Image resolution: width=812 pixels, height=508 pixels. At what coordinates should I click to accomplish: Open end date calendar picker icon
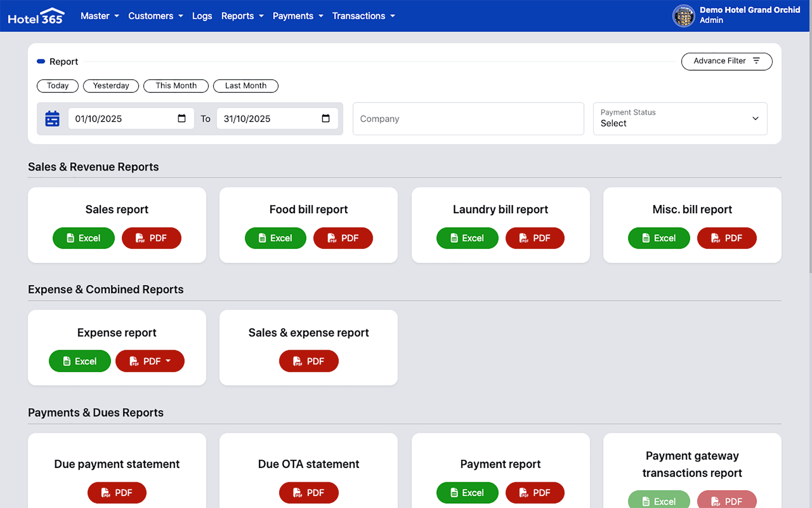[x=325, y=118]
